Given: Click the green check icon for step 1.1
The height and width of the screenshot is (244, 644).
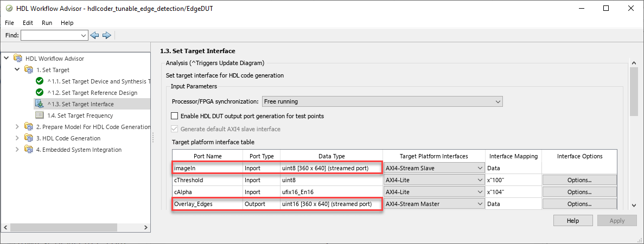Looking at the screenshot, I should point(40,81).
